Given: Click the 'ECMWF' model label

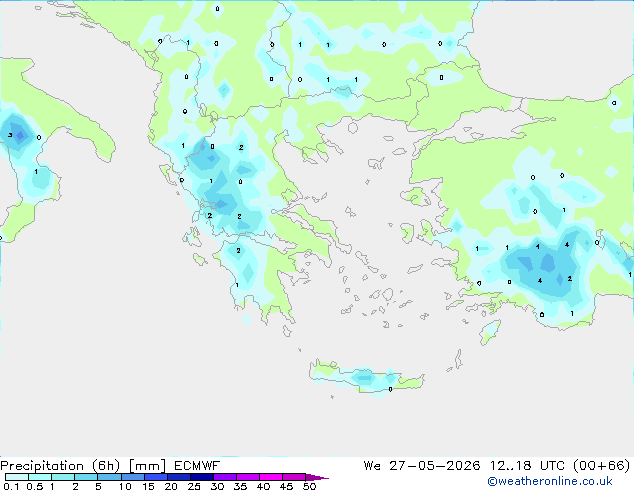Looking at the screenshot, I should point(197,466).
